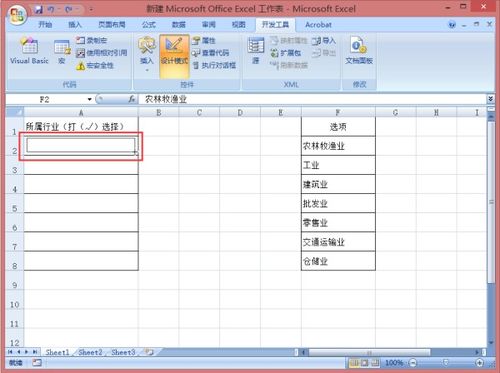Select cell containing 交通运输业
Viewport: 500px width, 373px height.
[338, 242]
